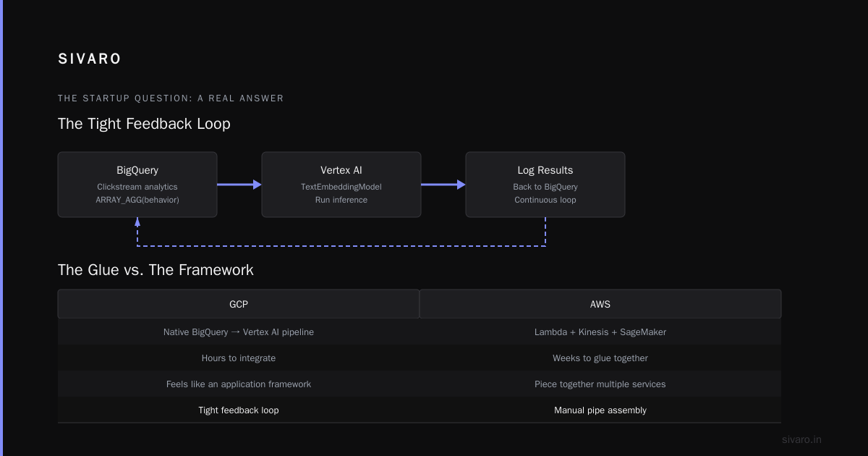Click 'ARRAY_AGG(behavior)' text

(x=137, y=200)
